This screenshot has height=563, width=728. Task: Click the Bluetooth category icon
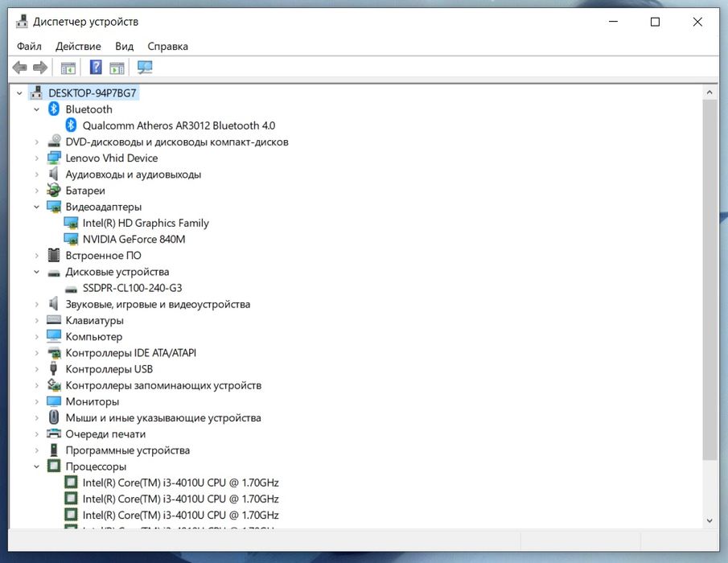point(54,109)
